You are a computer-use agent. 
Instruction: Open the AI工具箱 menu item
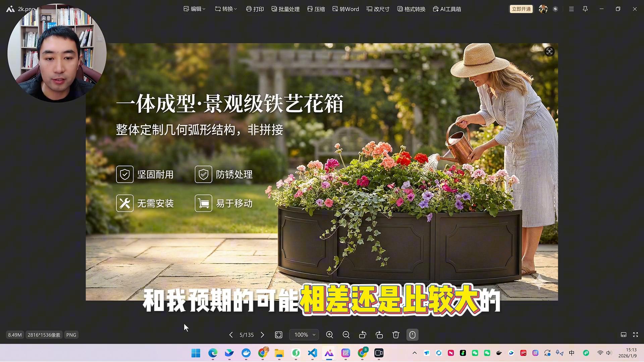[x=447, y=9]
